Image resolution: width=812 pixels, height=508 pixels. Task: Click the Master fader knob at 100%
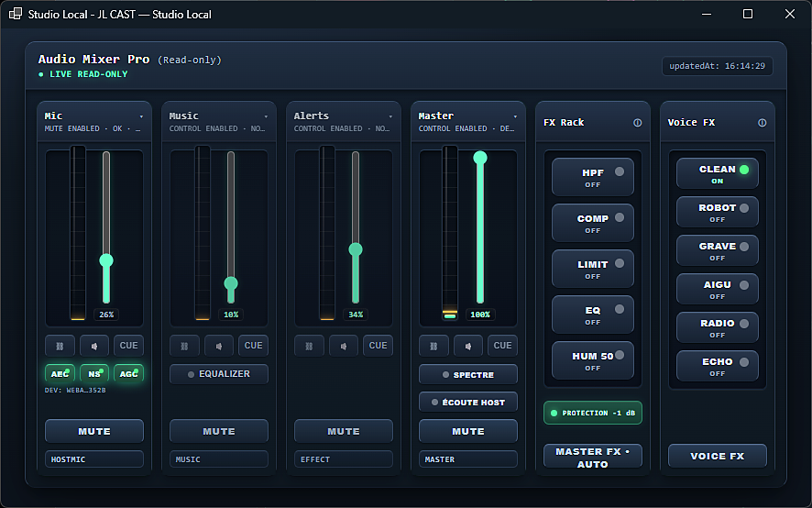click(480, 158)
